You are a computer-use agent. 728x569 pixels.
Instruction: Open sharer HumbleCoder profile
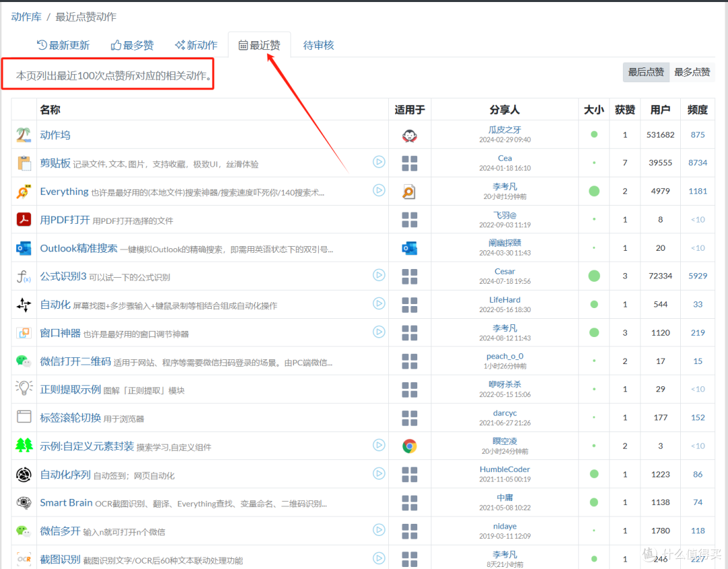tap(505, 469)
